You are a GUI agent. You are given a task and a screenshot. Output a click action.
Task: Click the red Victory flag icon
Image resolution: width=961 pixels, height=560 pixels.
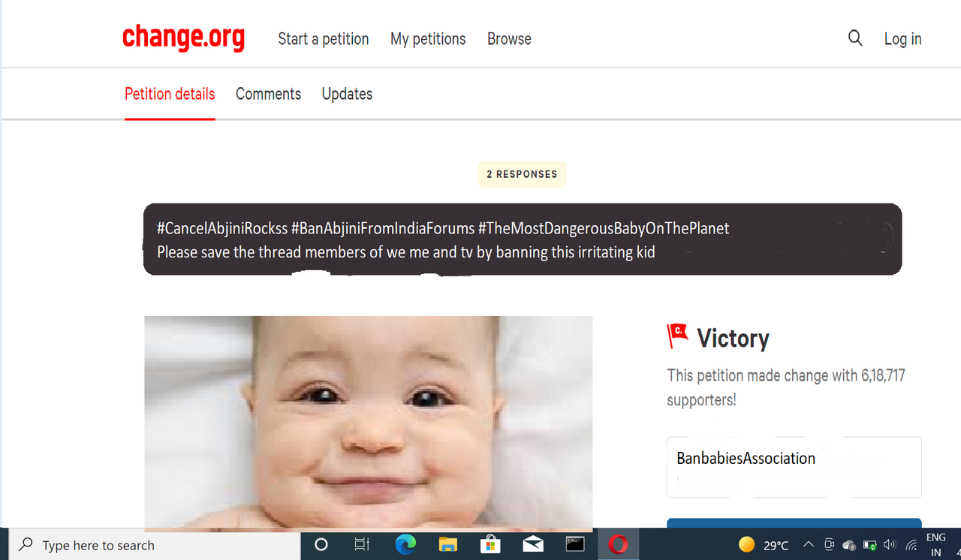[677, 336]
